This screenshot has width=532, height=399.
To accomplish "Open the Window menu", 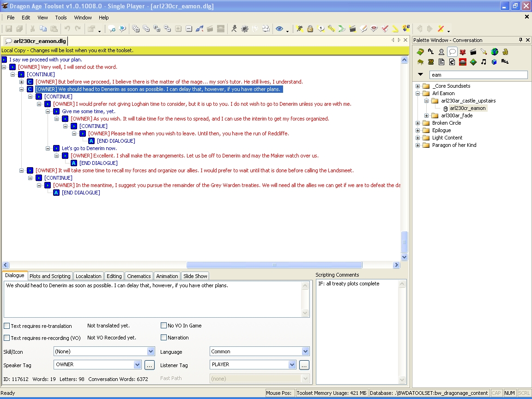I will [x=83, y=18].
